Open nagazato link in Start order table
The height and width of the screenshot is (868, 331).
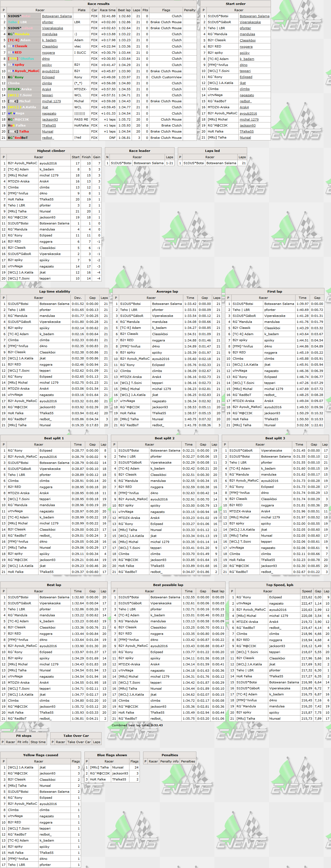(247, 95)
